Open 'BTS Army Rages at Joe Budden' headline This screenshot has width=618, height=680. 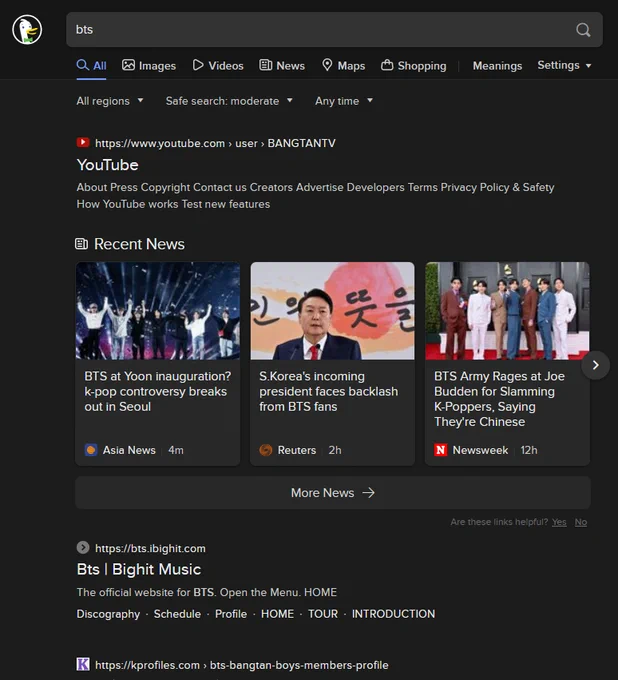(499, 399)
